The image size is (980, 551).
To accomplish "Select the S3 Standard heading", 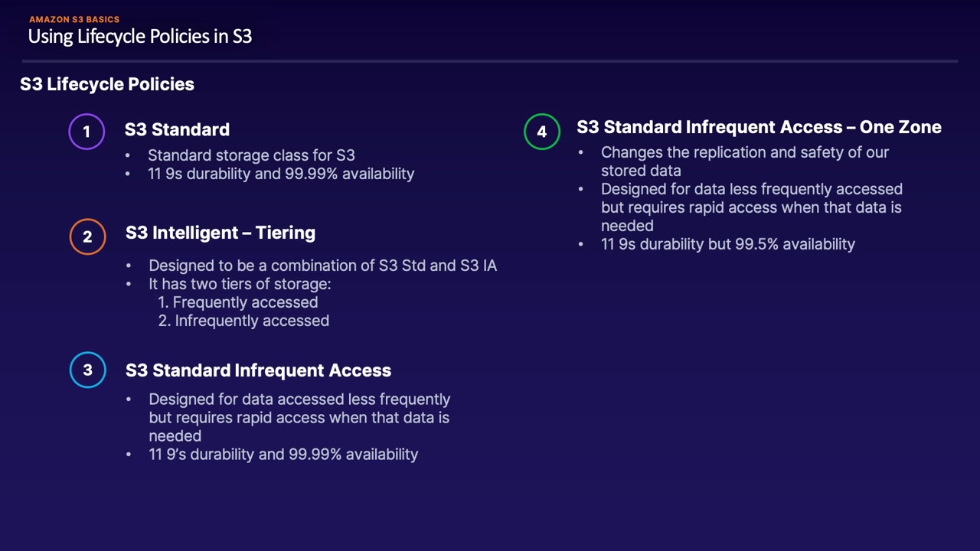I will click(x=177, y=130).
